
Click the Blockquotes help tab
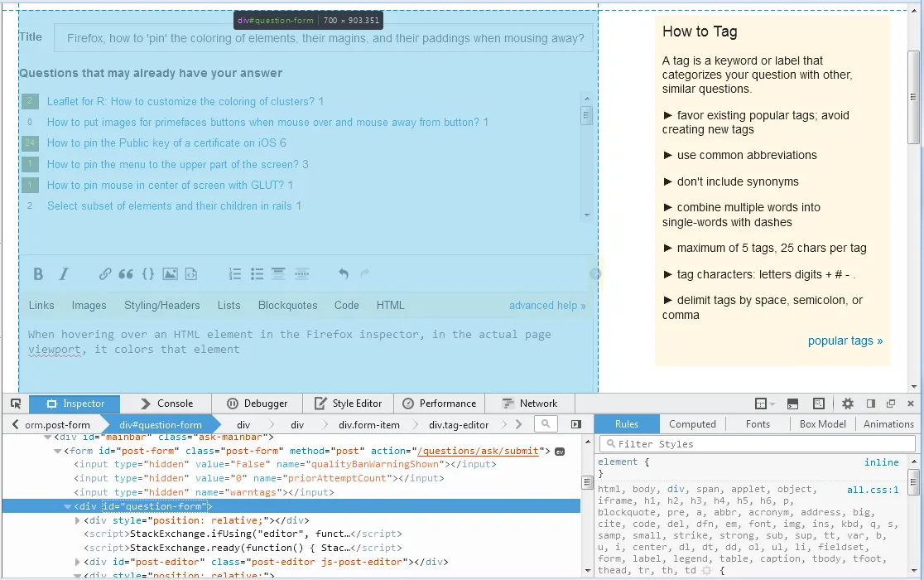287,305
